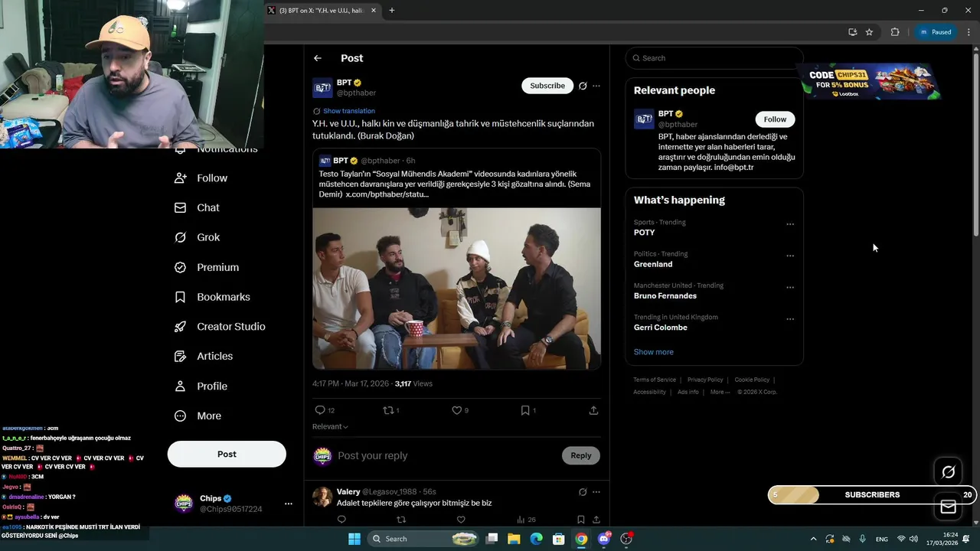Expand the Relevant replies sort dropdown
Screen dimensions: 980x551
coord(330,426)
